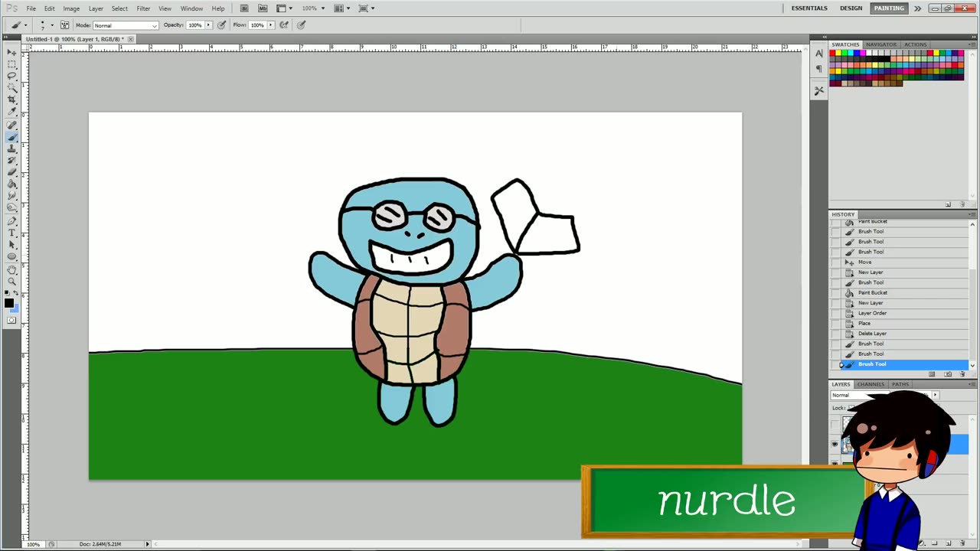Switch to the Essentials workspace
The width and height of the screenshot is (980, 551).
point(809,8)
